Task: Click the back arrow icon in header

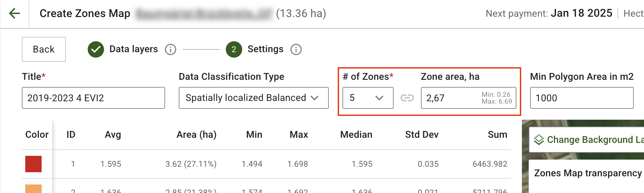Action: 14,14
